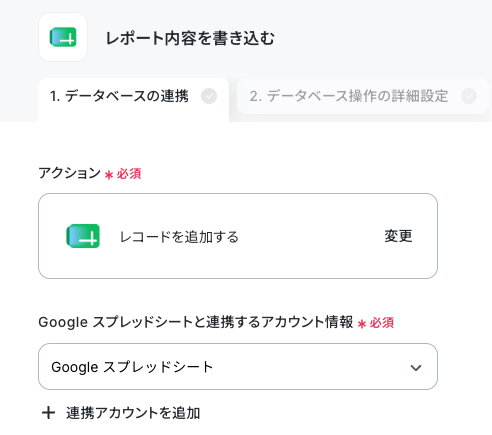This screenshot has width=492, height=435.
Task: Expand the account list with the chevron arrow
Action: [416, 368]
